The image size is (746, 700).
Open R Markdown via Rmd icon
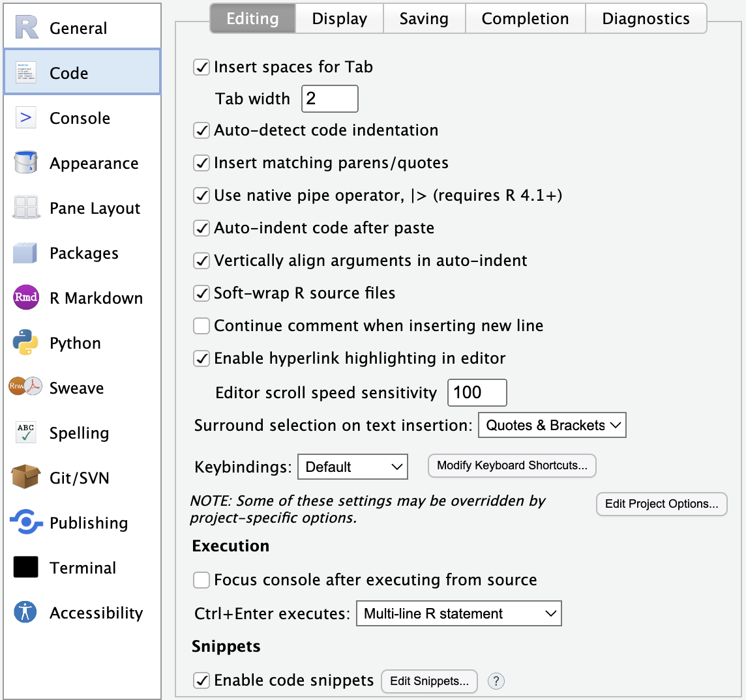[x=25, y=297]
